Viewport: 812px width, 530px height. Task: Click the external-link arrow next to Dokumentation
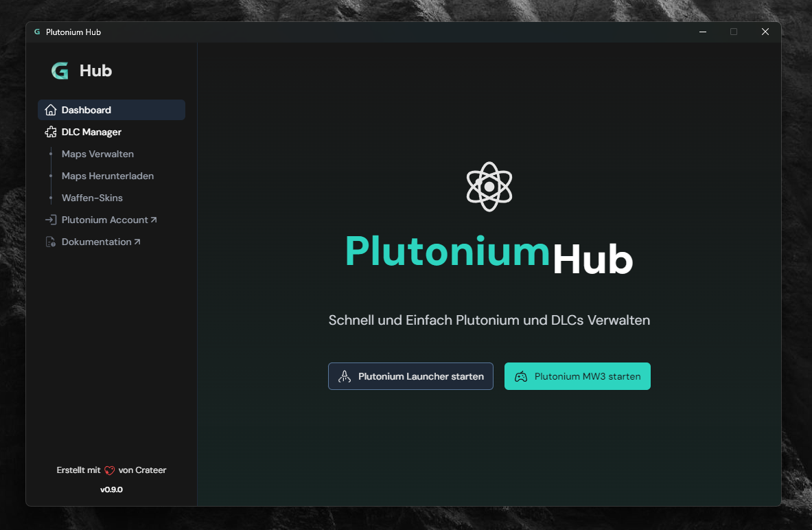tap(137, 241)
